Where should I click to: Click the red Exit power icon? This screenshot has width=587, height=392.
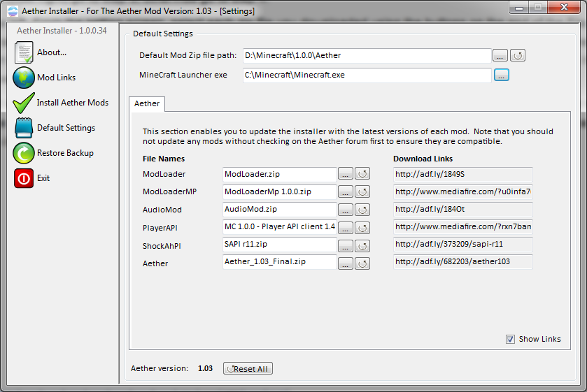(x=24, y=178)
